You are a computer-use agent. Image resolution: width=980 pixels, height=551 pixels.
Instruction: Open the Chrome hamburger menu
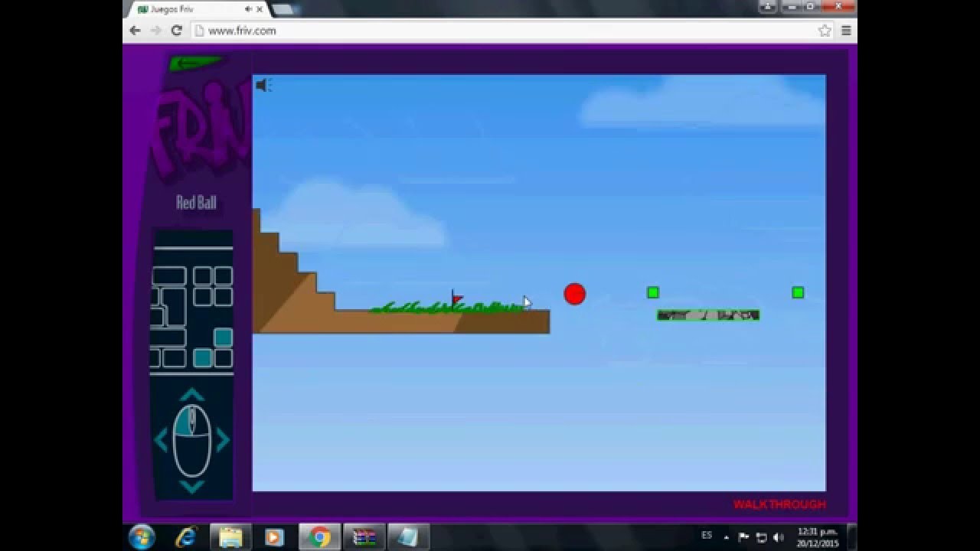846,31
